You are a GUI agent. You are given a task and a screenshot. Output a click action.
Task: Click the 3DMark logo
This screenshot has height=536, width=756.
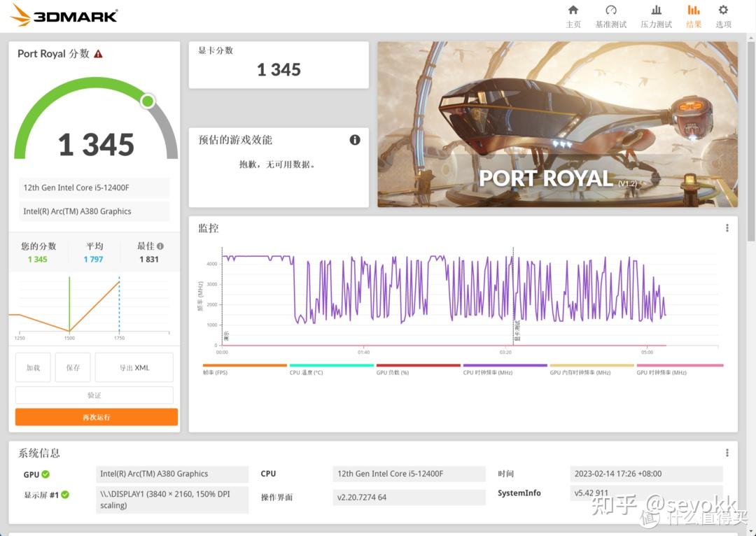click(64, 15)
